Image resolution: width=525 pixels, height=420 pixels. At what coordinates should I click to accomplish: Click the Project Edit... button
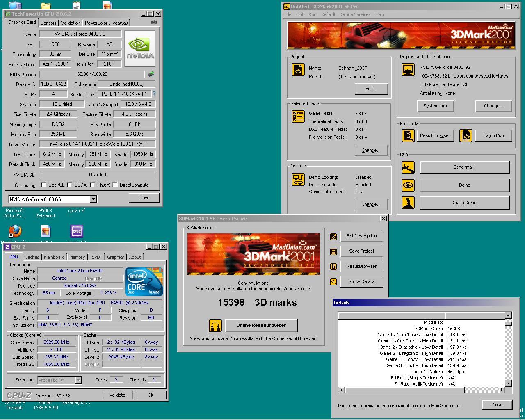[371, 89]
